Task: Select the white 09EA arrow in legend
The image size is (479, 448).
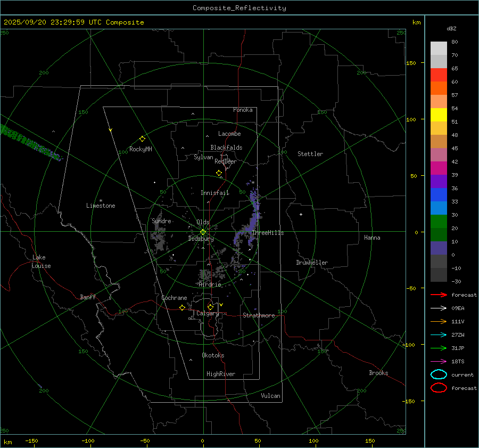Action: coord(439,308)
